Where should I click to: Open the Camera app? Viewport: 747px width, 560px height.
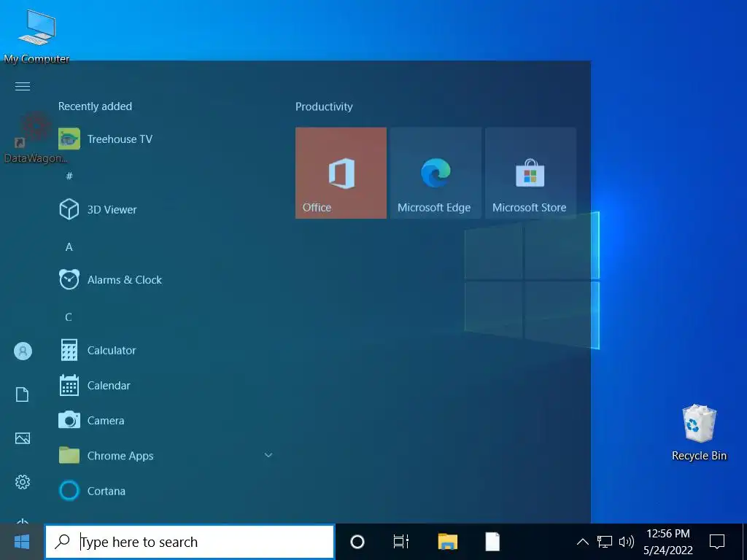point(165,421)
